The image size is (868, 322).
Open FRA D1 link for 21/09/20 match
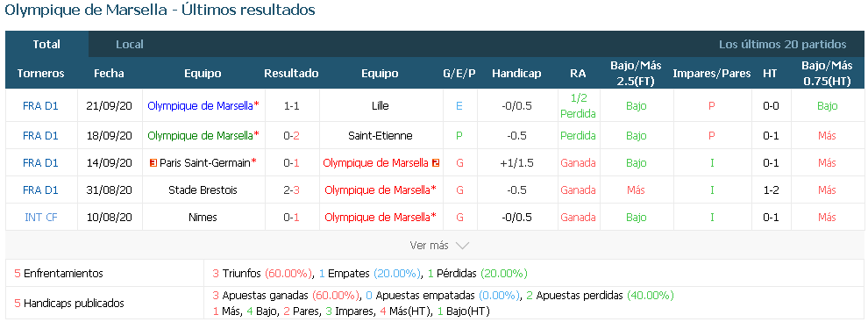tap(40, 106)
